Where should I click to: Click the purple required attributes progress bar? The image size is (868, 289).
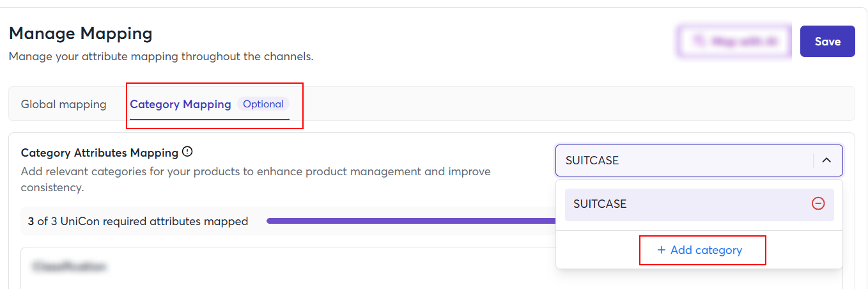click(x=409, y=221)
